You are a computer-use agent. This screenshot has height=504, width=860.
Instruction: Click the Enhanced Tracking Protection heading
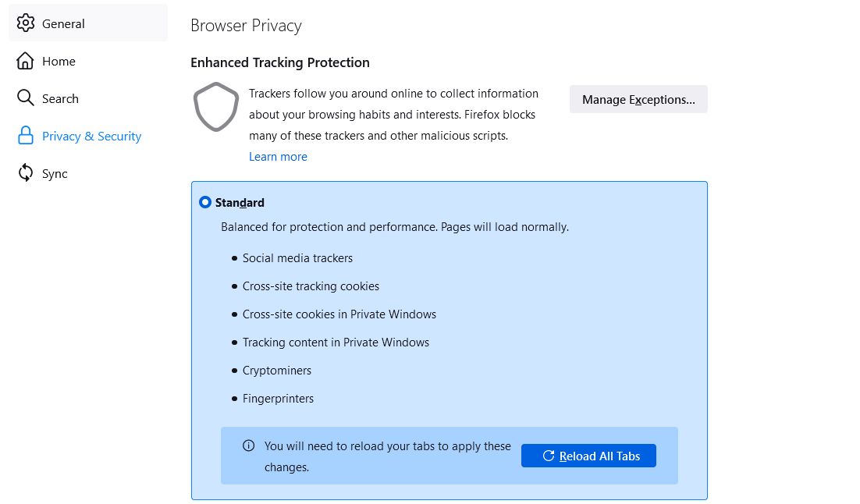(279, 62)
